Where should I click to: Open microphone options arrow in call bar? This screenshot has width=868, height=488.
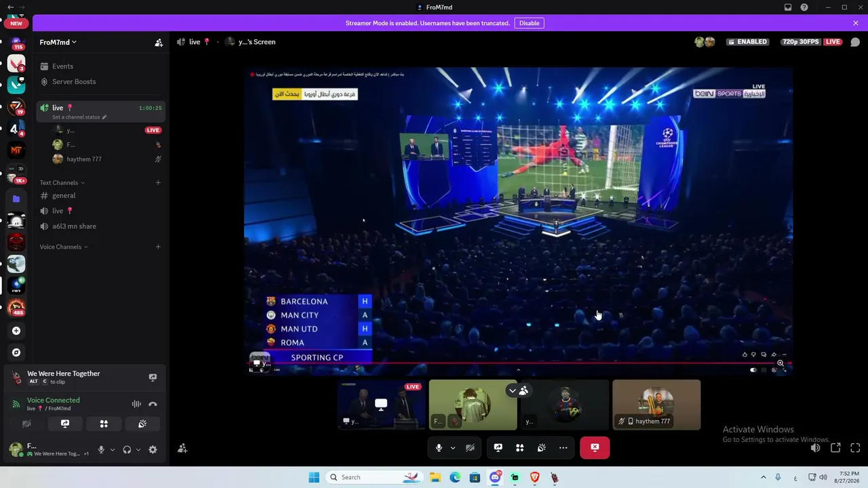(452, 447)
